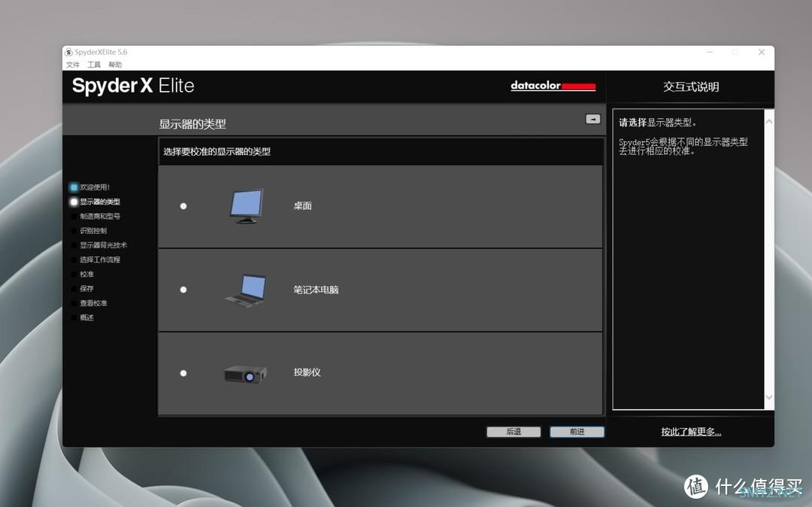Screen dimensions: 812x507
Task: Select the 投影仪 radio button
Action: (x=183, y=373)
